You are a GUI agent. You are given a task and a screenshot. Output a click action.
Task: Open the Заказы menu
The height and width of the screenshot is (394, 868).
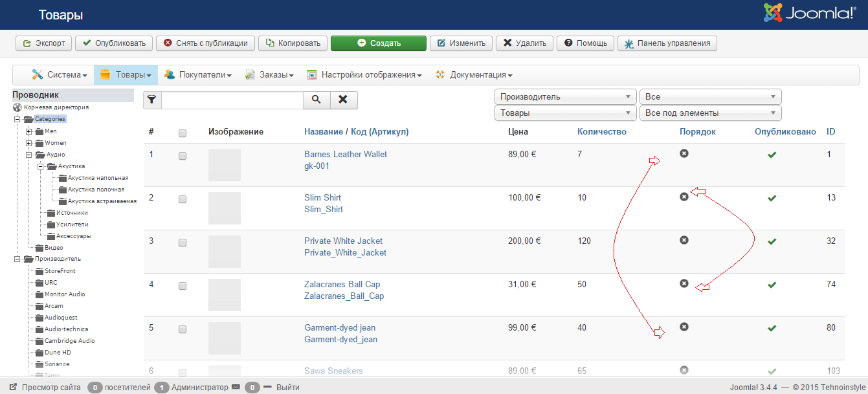[x=269, y=75]
